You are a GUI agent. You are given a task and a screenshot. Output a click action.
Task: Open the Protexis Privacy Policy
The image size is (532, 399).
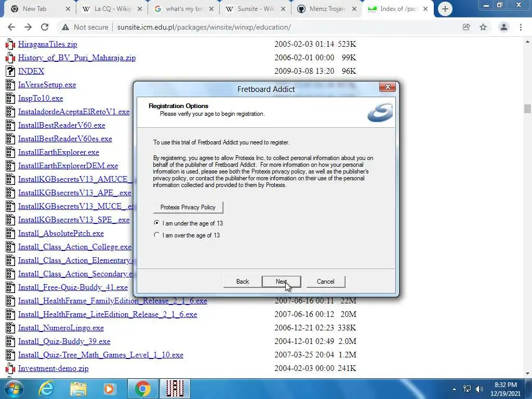pos(188,207)
